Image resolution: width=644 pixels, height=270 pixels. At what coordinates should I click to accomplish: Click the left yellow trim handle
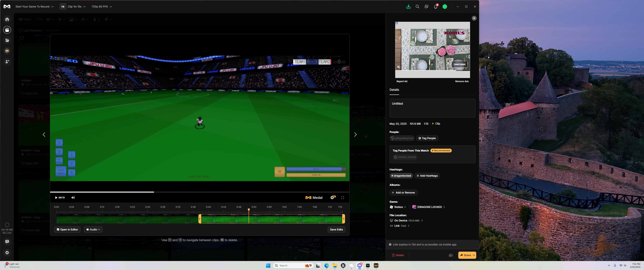(200, 219)
